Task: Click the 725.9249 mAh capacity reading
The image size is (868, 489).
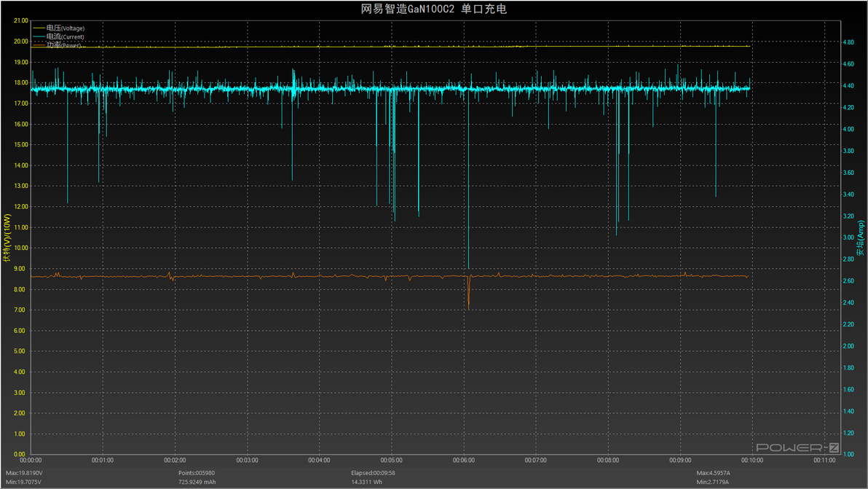Action: coord(197,482)
